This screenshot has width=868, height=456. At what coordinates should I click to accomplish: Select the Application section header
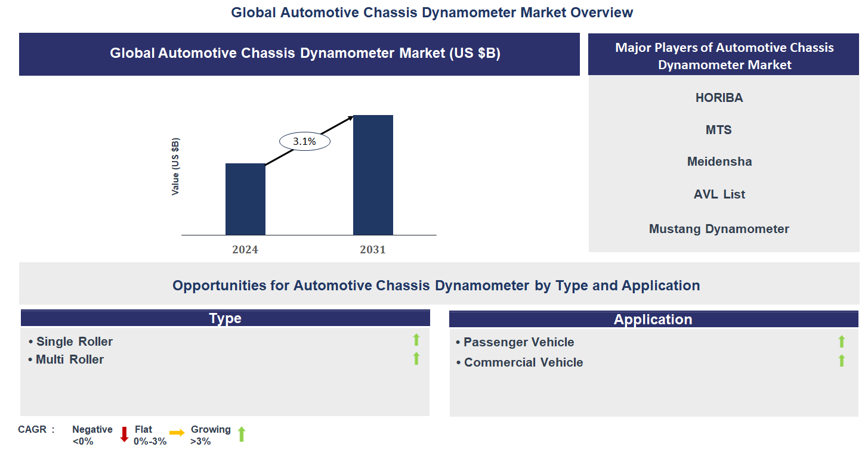click(653, 319)
